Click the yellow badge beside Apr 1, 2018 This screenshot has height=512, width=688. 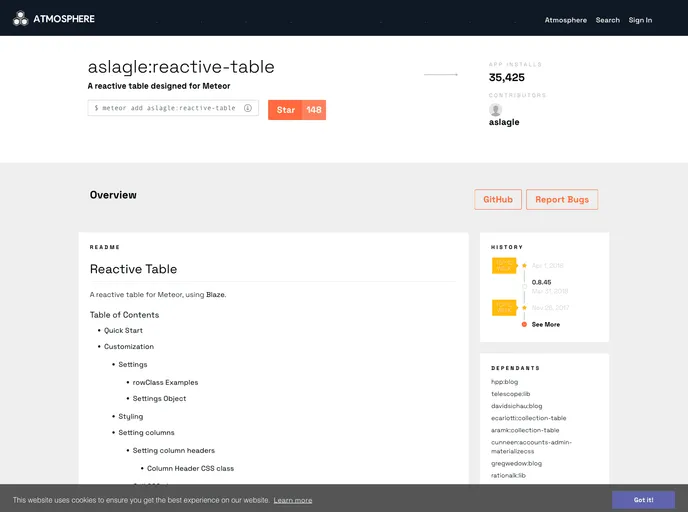pyautogui.click(x=505, y=266)
